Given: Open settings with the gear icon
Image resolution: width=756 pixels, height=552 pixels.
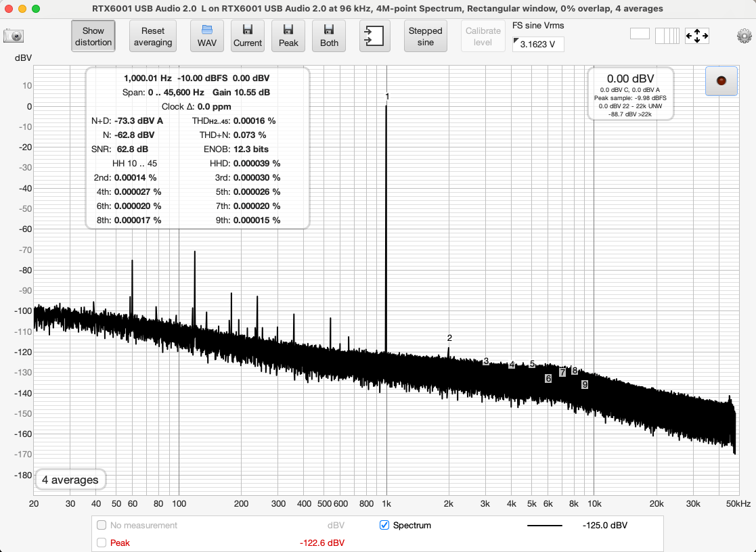Looking at the screenshot, I should (744, 36).
